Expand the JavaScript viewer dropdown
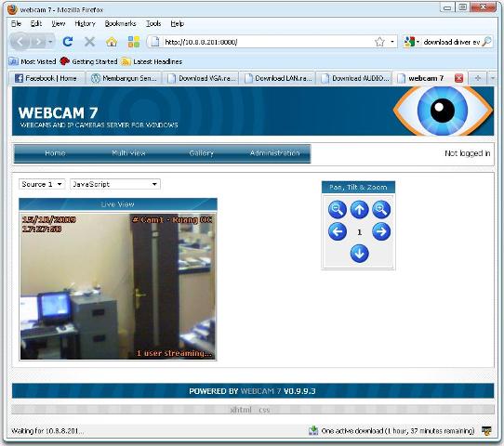Screen dimensions: 504x446 (x=115, y=184)
